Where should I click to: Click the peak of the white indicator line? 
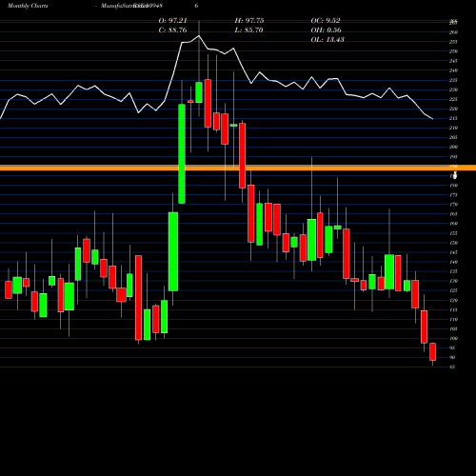click(199, 35)
